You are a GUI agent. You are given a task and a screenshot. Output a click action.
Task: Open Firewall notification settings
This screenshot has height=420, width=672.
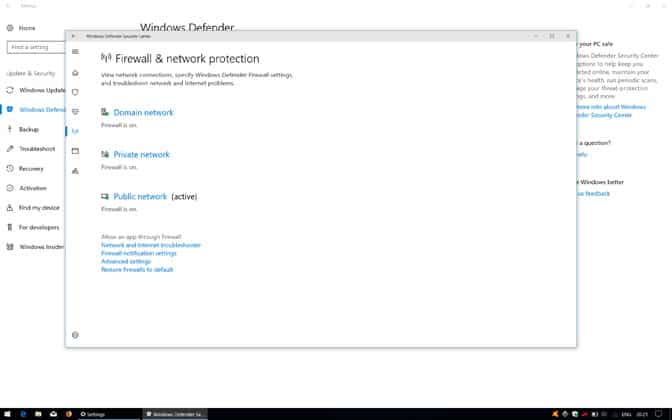(139, 253)
